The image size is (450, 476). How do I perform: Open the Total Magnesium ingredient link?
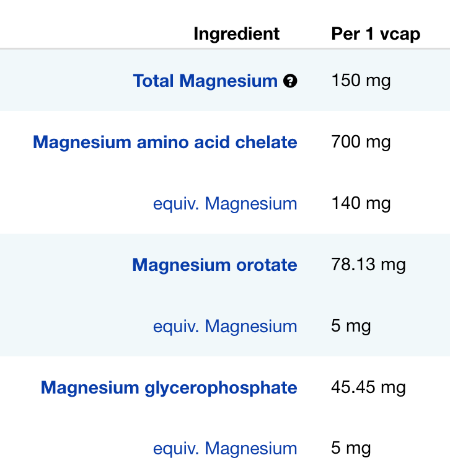pos(205,81)
